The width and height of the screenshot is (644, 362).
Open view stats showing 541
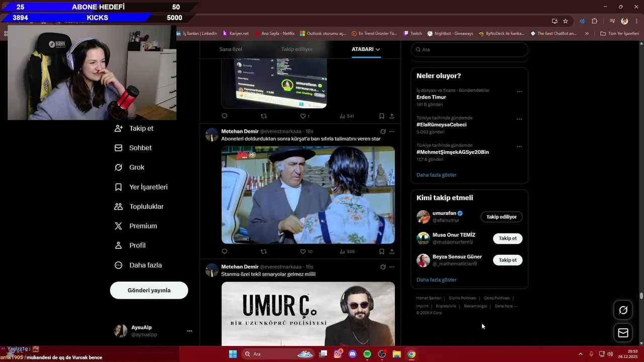pos(347,116)
